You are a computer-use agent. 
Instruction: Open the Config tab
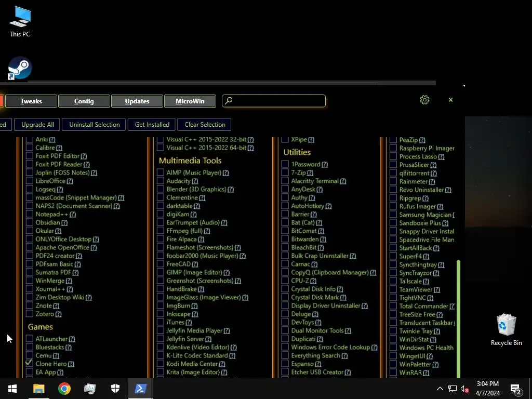pos(84,101)
